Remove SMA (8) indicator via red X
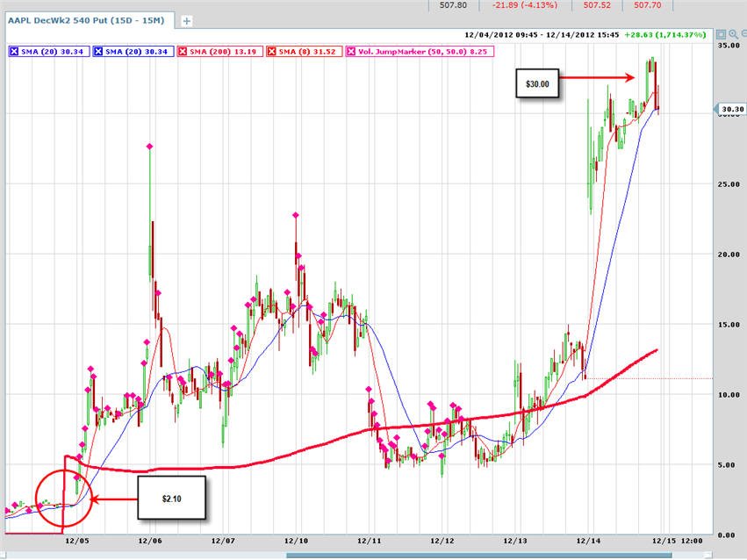This screenshot has width=747, height=560. click(272, 52)
